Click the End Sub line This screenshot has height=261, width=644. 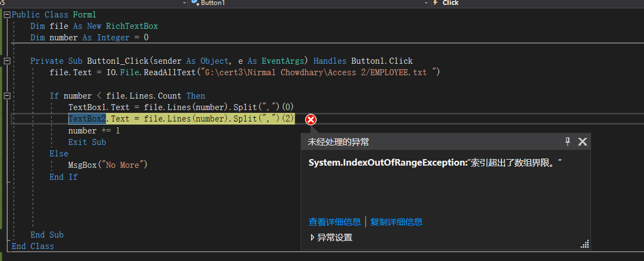[x=47, y=235]
